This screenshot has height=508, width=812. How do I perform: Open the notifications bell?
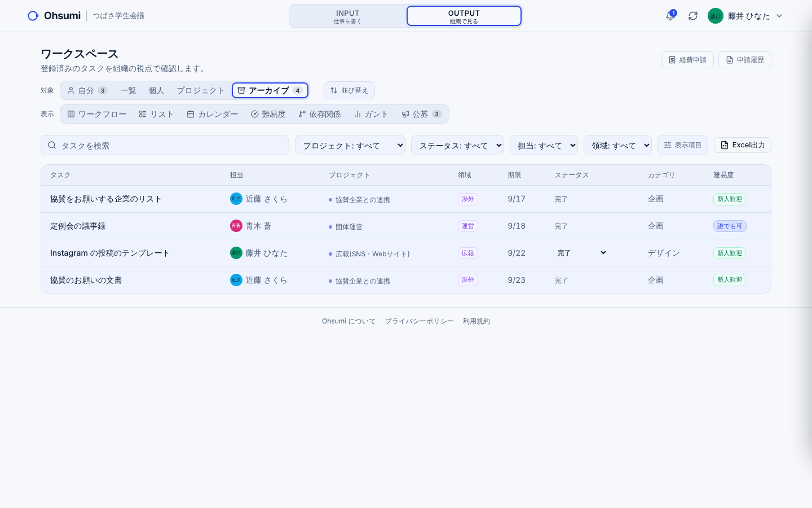point(670,16)
